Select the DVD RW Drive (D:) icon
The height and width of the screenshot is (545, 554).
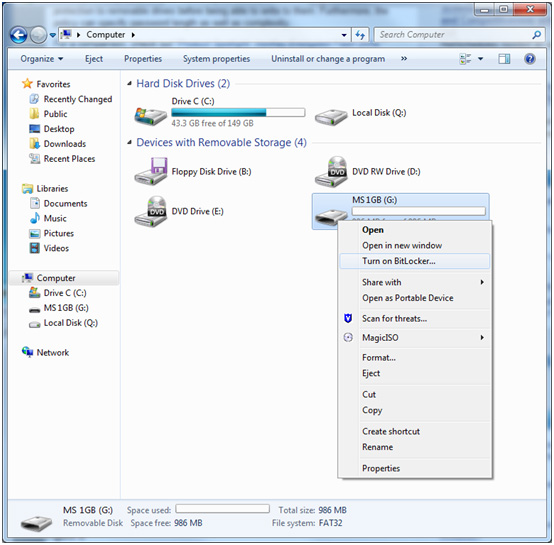[x=331, y=172]
